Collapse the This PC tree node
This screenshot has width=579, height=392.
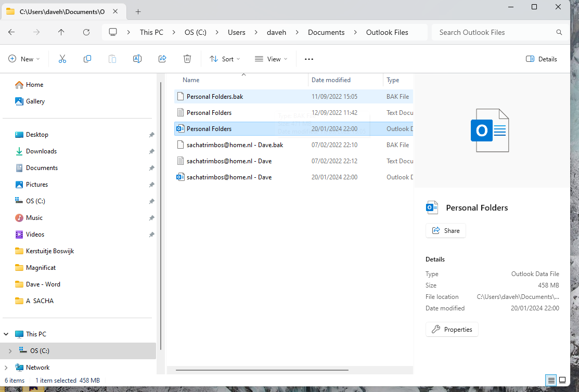point(6,334)
